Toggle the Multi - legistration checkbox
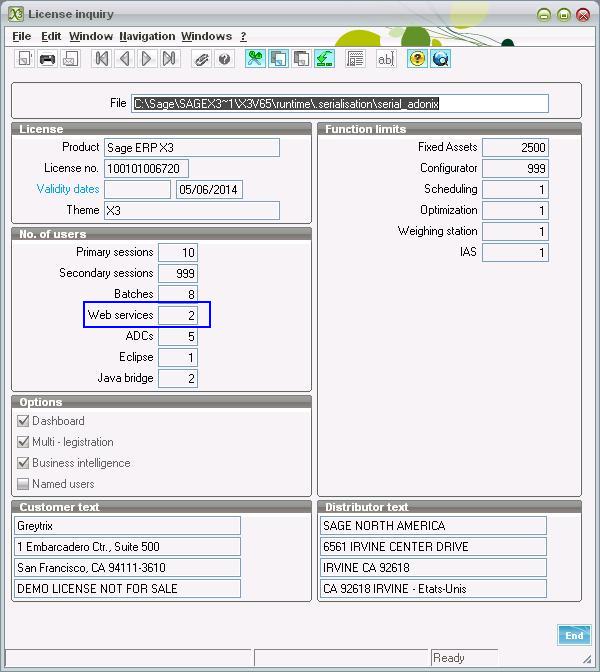This screenshot has height=672, width=600. (x=23, y=442)
